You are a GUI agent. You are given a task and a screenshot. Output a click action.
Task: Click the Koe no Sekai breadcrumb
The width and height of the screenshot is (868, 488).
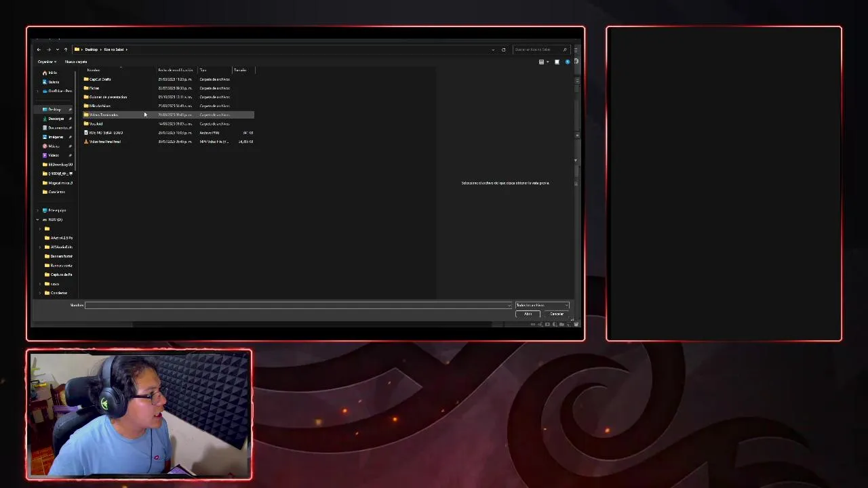click(114, 49)
